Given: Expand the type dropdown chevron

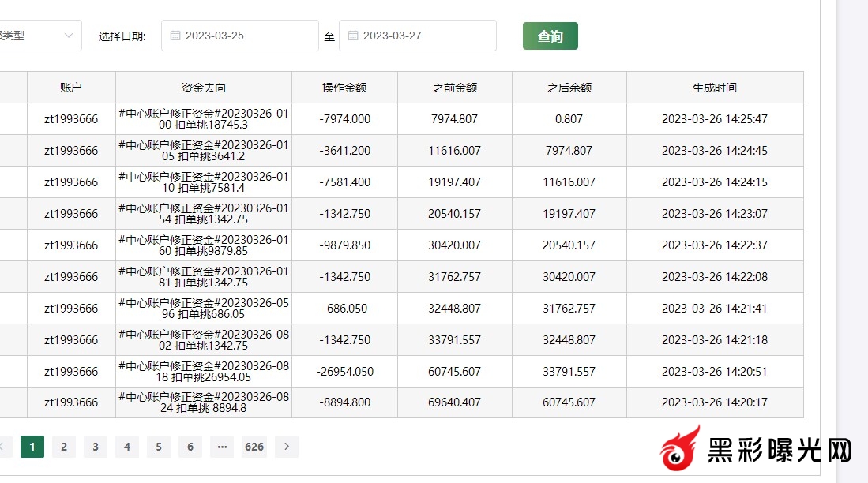Looking at the screenshot, I should [69, 36].
